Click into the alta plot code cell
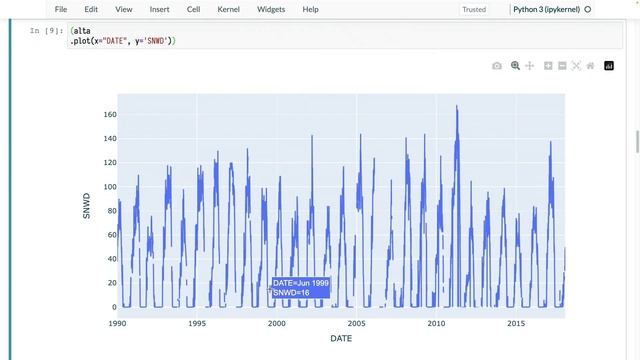640x360 pixels. (345, 36)
